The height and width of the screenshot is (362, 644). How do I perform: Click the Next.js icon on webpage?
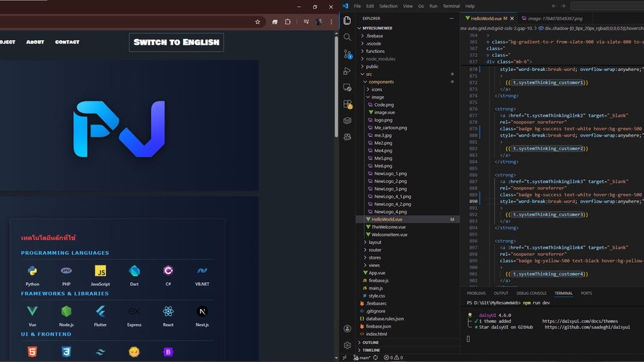coord(202,311)
